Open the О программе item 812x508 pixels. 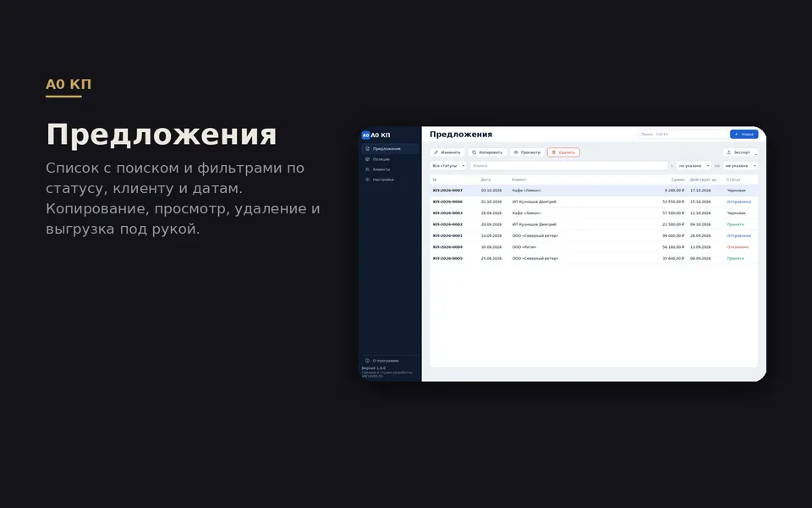[x=390, y=361]
